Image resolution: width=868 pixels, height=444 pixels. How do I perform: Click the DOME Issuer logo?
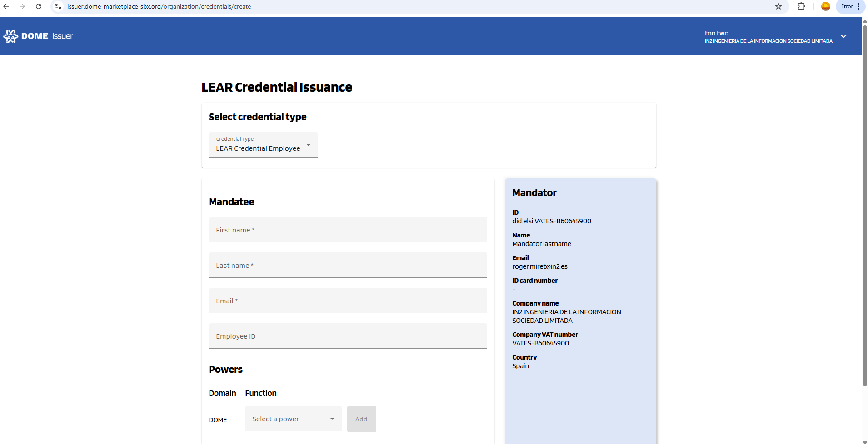pos(38,36)
